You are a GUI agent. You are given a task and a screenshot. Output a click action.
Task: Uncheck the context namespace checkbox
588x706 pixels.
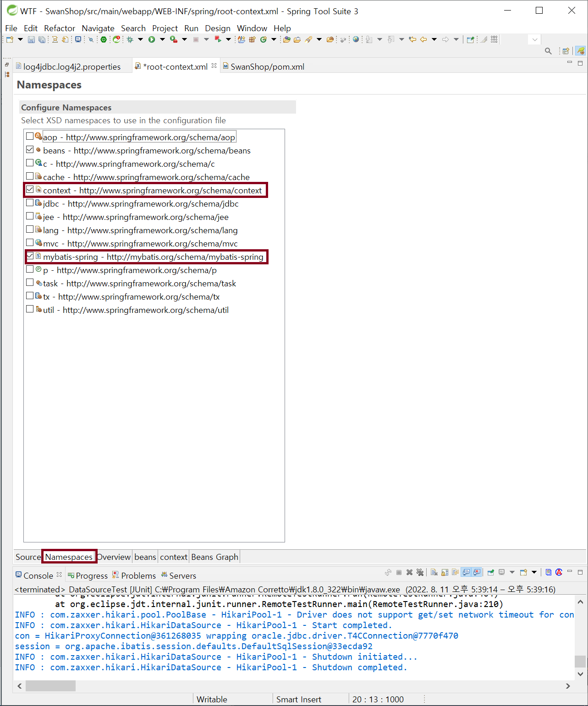click(x=30, y=189)
